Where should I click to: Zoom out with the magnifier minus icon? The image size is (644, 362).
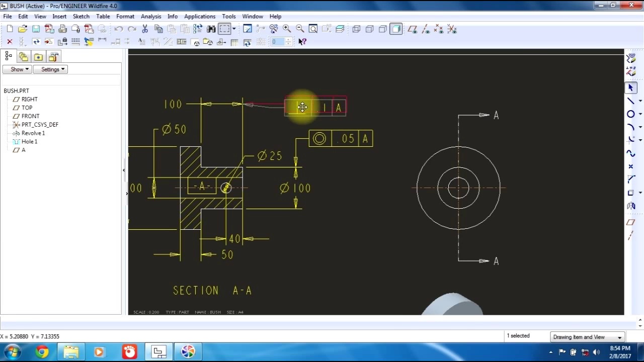click(300, 29)
